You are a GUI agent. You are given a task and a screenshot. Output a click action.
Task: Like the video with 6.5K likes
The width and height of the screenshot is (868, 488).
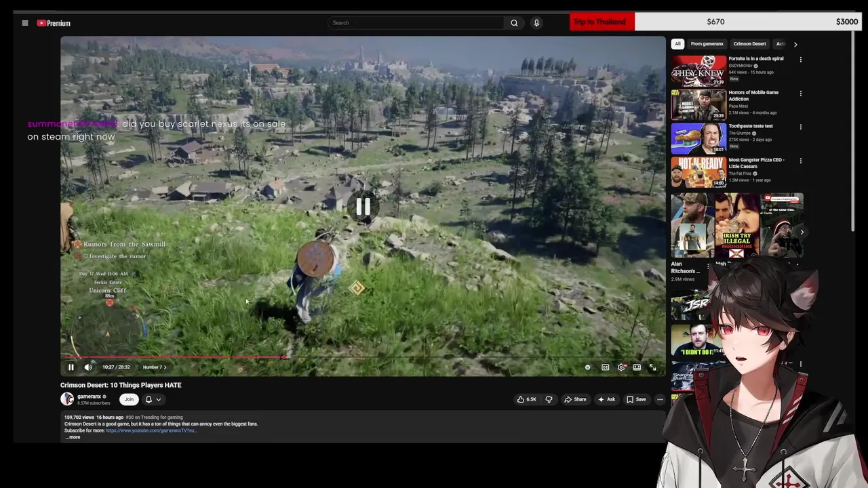click(527, 399)
